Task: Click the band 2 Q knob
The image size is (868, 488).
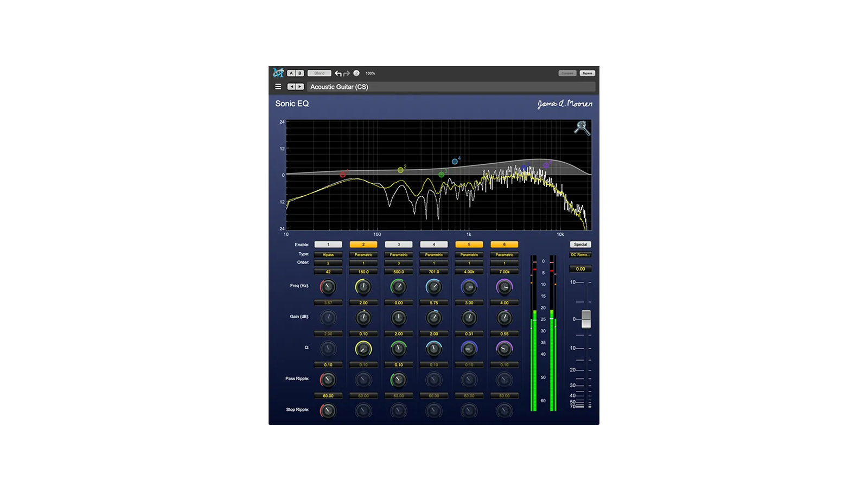Action: tap(363, 349)
